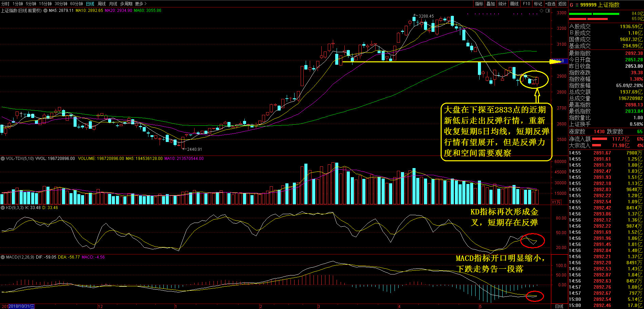Click the 总成交额 1937.69亿 row
The image size is (644, 309).
[606, 92]
